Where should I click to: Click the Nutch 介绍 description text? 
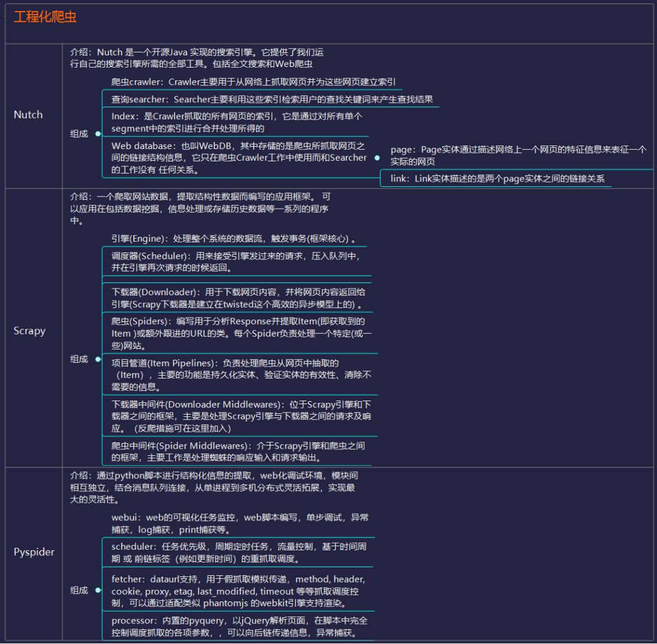(x=196, y=58)
